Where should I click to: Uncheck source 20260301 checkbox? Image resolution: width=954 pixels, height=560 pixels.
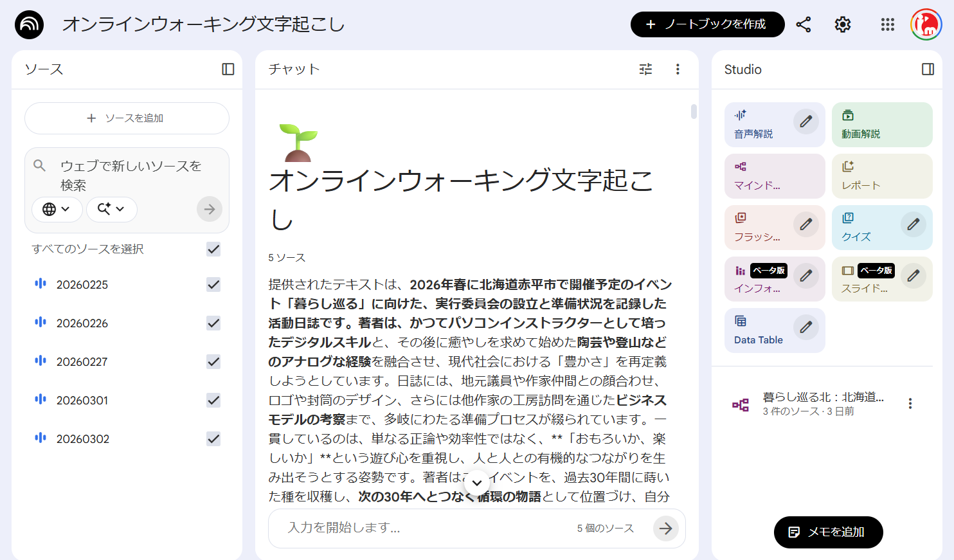tap(213, 401)
